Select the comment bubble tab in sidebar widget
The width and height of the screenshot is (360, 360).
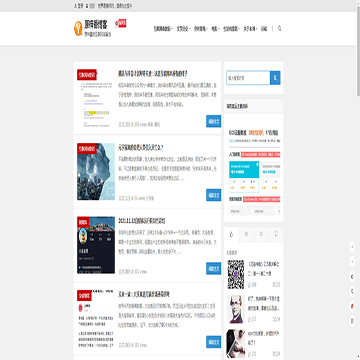pyautogui.click(x=276, y=234)
